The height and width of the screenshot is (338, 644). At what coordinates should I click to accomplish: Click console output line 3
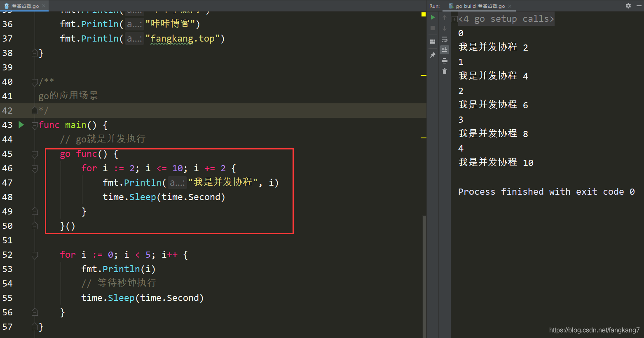461,120
